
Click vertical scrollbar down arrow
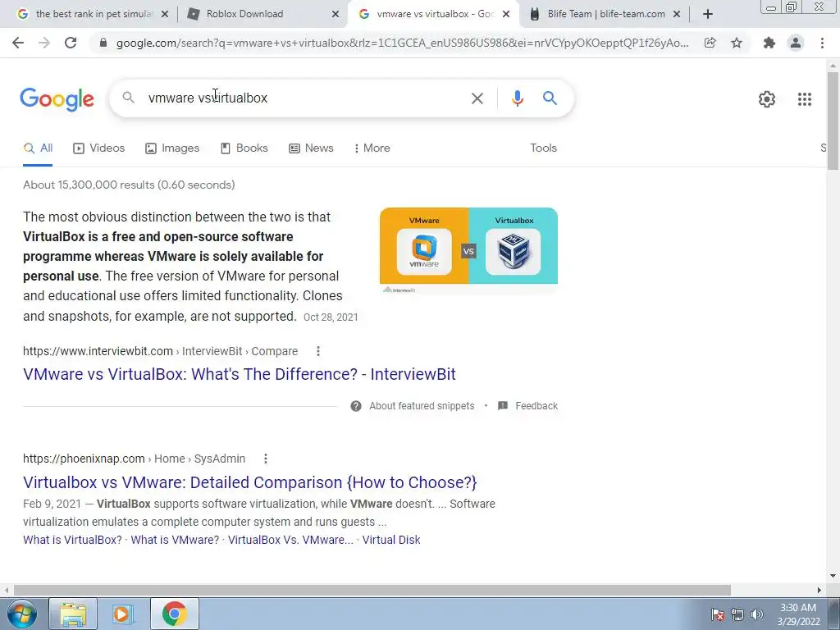pyautogui.click(x=833, y=577)
